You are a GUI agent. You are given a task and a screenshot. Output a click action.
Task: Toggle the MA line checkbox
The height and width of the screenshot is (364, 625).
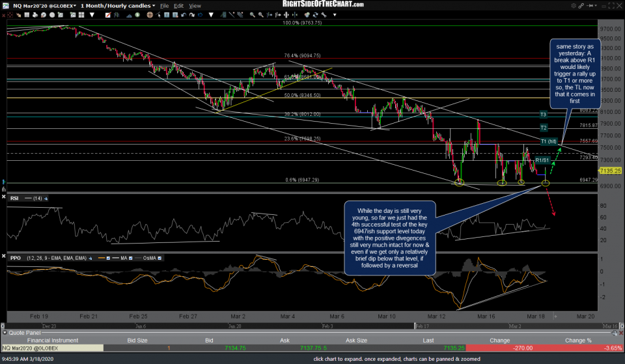click(130, 258)
